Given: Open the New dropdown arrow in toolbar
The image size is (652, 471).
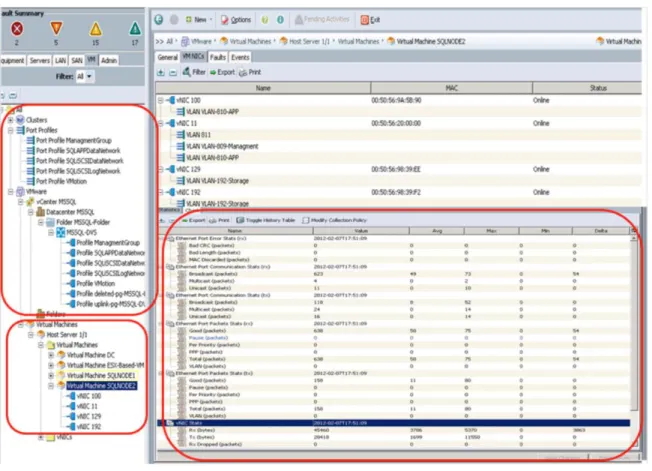Looking at the screenshot, I should [x=211, y=20].
